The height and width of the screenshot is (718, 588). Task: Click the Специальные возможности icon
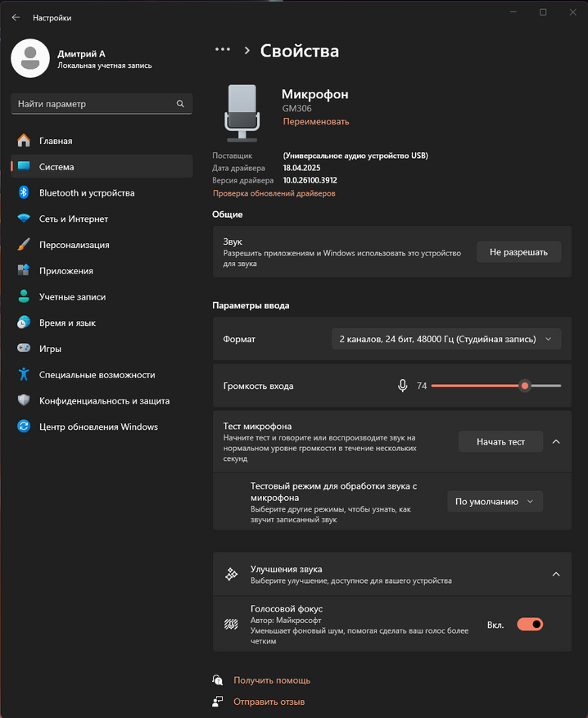pyautogui.click(x=24, y=375)
